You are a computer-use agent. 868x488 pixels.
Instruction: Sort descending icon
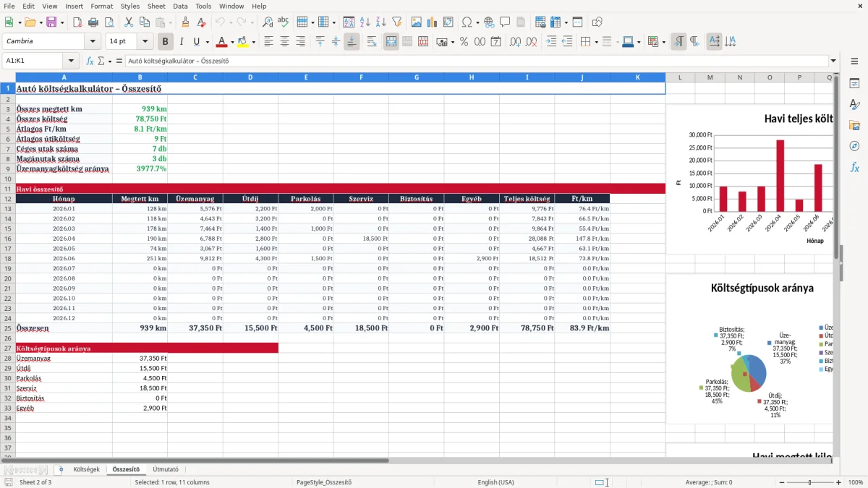pyautogui.click(x=381, y=22)
